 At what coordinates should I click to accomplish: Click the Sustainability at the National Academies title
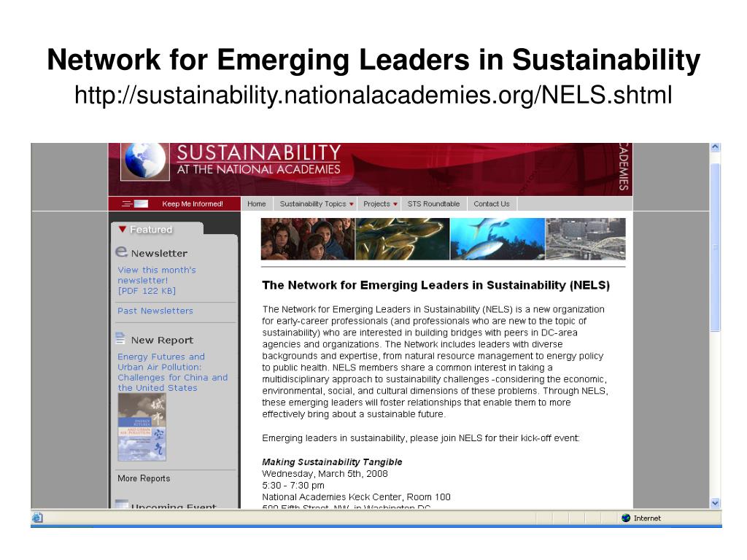pos(259,160)
